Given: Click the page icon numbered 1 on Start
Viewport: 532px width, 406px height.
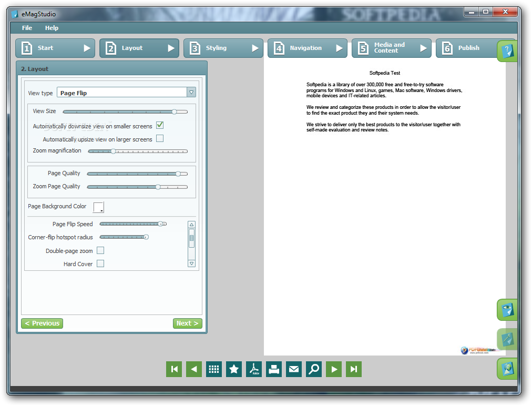Looking at the screenshot, I should [x=27, y=48].
